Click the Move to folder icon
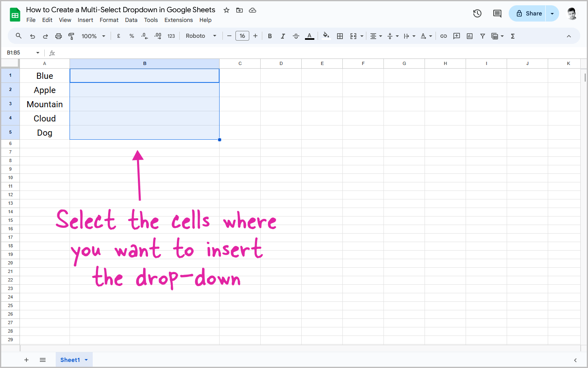The height and width of the screenshot is (368, 588). tap(240, 10)
